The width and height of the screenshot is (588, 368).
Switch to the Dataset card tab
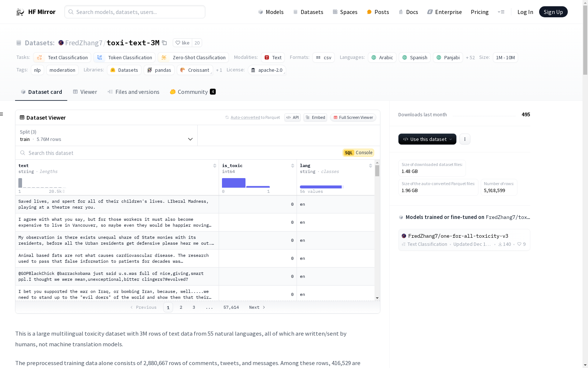click(41, 92)
